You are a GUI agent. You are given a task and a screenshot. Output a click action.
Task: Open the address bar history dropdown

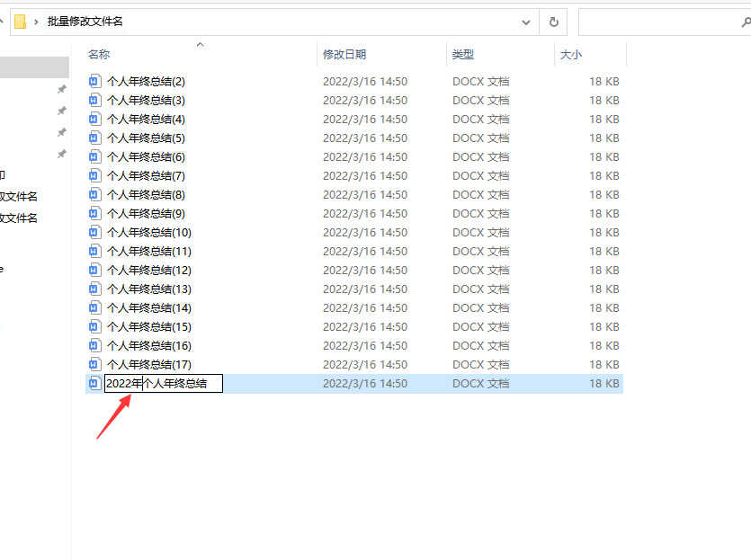(x=525, y=22)
